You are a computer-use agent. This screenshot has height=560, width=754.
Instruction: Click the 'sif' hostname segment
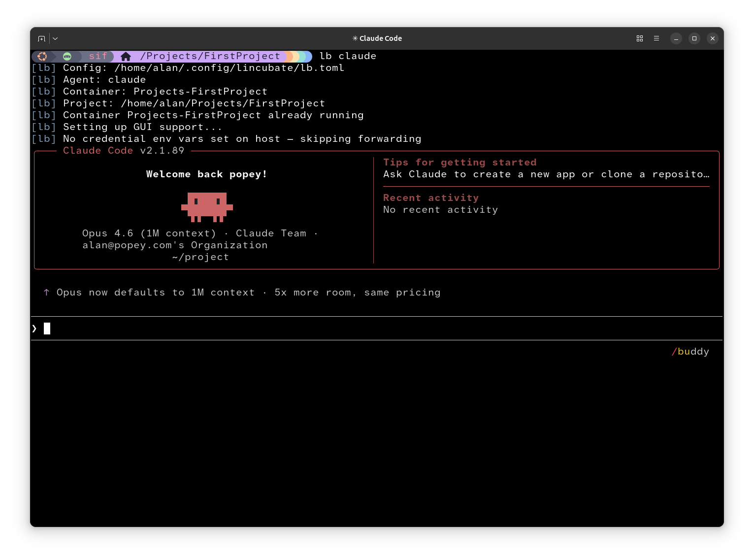98,56
